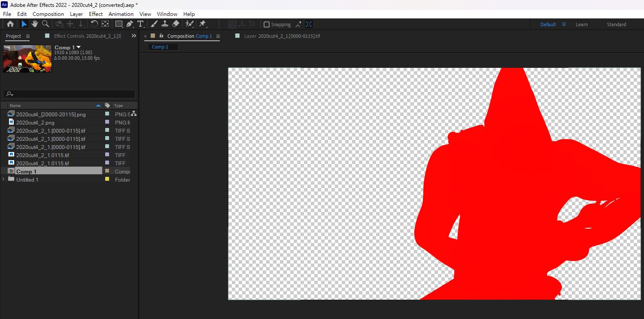The image size is (644, 319).
Task: Switch to World Axis mode
Action: (242, 24)
